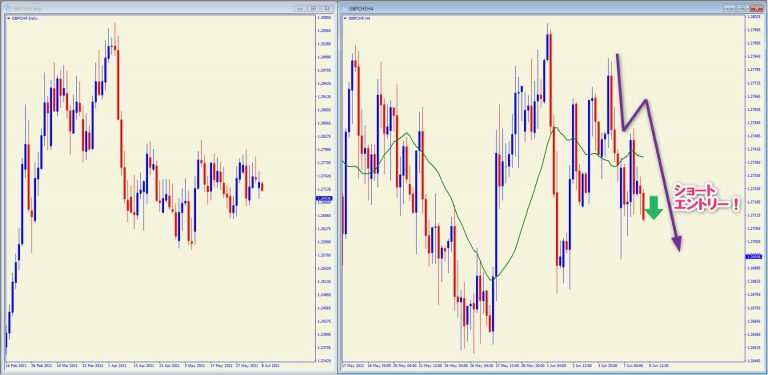Close the GBPCHF,H4 chart window
The image size is (768, 375).
757,8
